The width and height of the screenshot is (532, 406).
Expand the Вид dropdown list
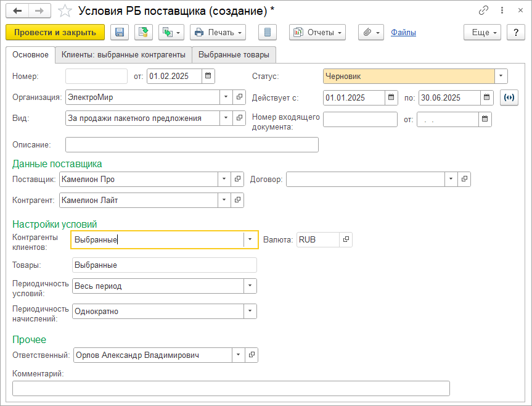226,118
